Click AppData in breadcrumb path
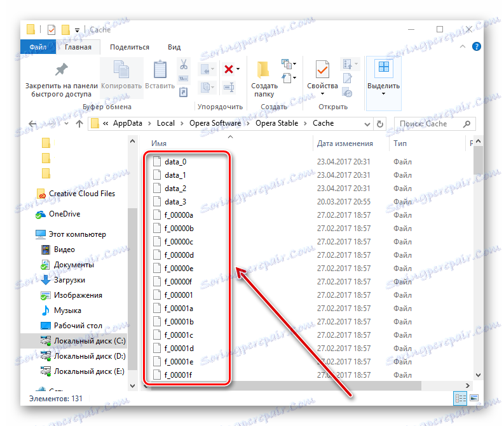Viewport: 504px width, 426px height. [127, 123]
